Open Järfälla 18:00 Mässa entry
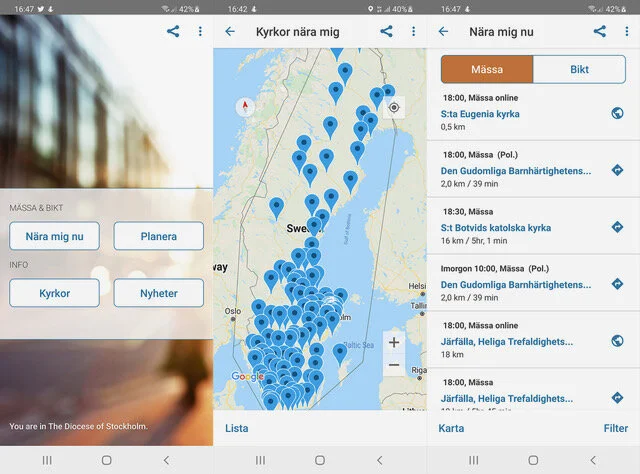640x474 pixels. tap(533, 390)
